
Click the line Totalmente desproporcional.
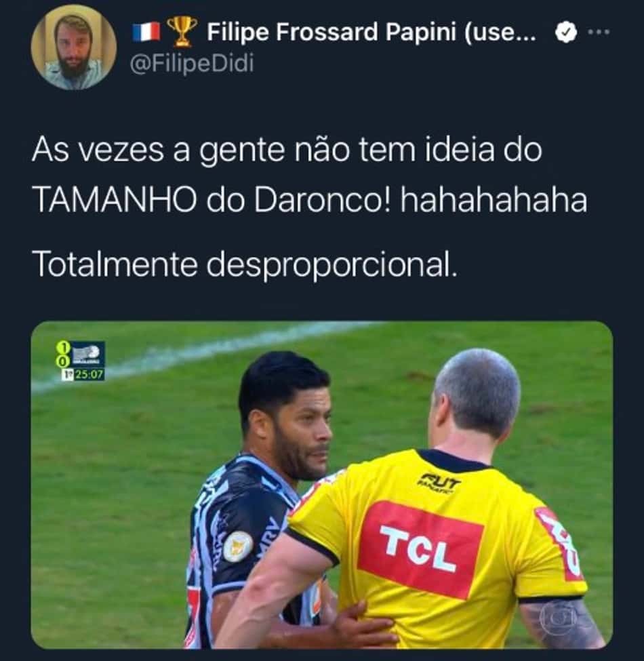tap(245, 265)
